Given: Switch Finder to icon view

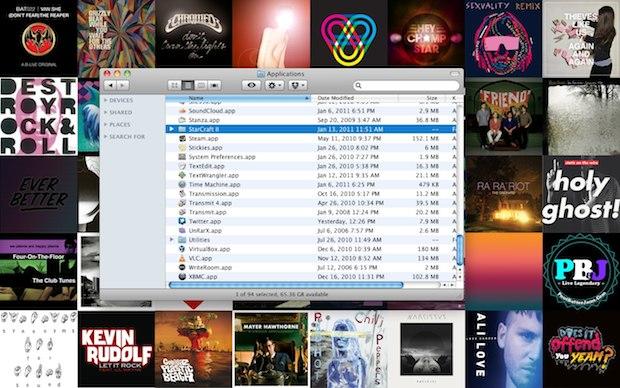Looking at the screenshot, I should pos(174,85).
